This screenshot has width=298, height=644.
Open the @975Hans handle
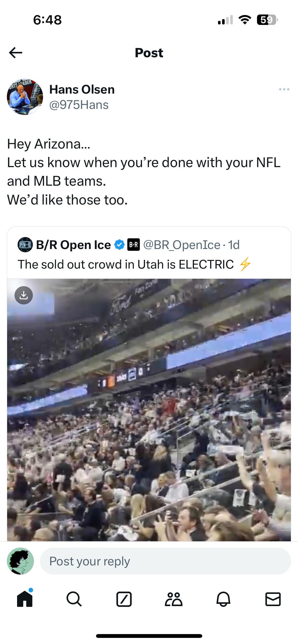[x=79, y=105]
